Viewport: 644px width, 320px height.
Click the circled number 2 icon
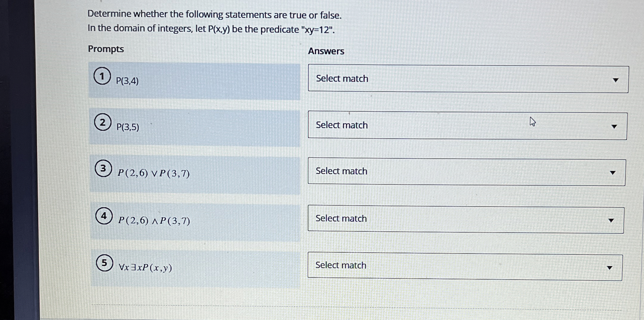click(103, 122)
